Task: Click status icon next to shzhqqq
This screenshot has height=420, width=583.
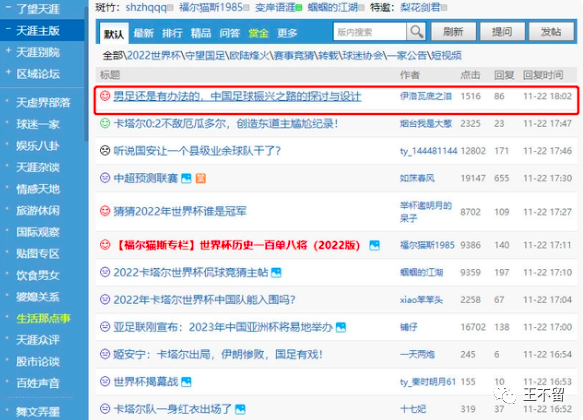Action: pyautogui.click(x=170, y=7)
